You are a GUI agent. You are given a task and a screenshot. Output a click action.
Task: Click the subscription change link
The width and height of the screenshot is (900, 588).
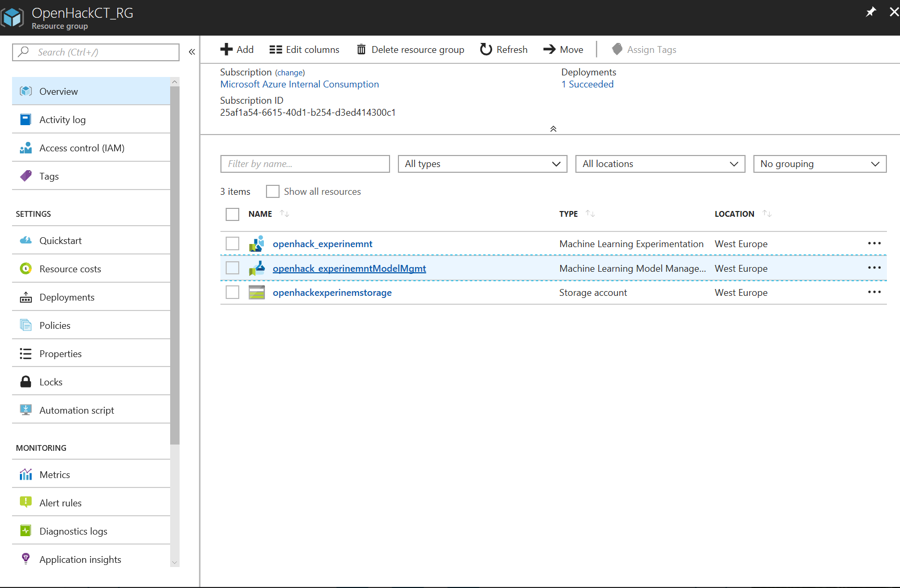290,73
